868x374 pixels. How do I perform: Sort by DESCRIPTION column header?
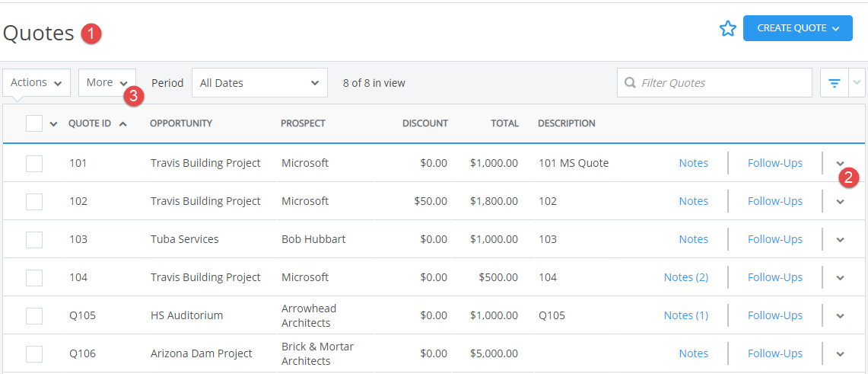click(567, 123)
